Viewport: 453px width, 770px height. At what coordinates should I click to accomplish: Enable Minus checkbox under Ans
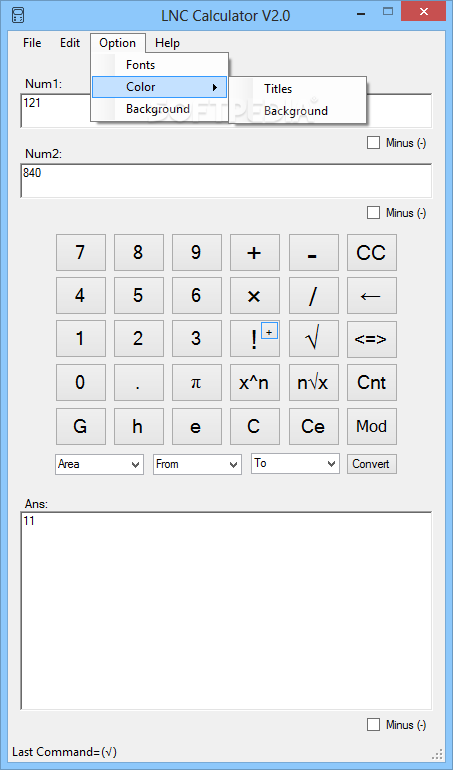tap(373, 724)
